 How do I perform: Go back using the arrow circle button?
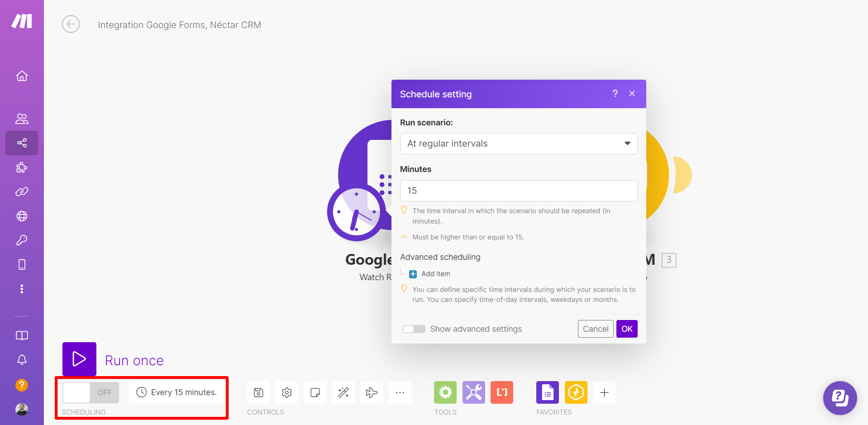[x=71, y=24]
